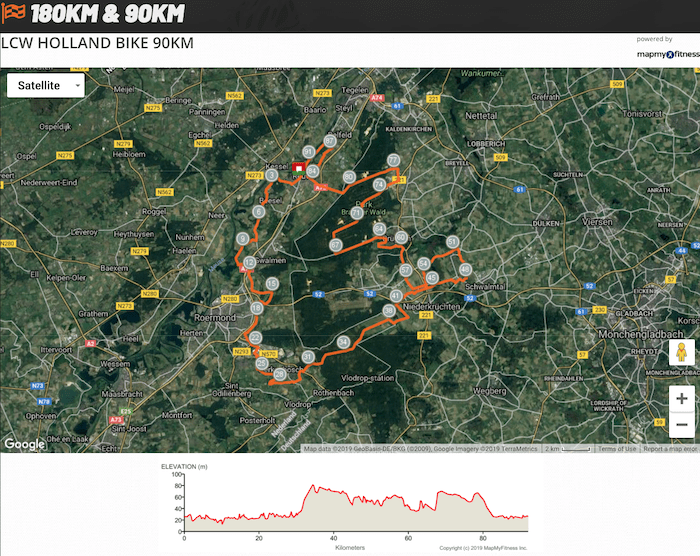Click kilometer marker 15 near Swalmen
700x556 pixels.
271,284
